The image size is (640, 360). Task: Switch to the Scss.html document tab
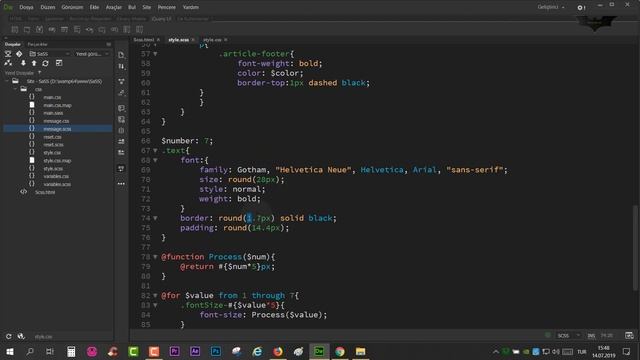(x=144, y=40)
